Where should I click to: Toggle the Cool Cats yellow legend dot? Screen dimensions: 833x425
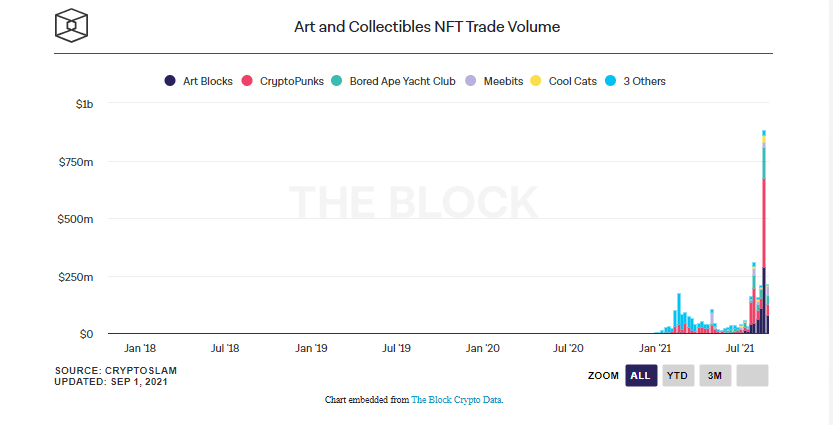536,81
